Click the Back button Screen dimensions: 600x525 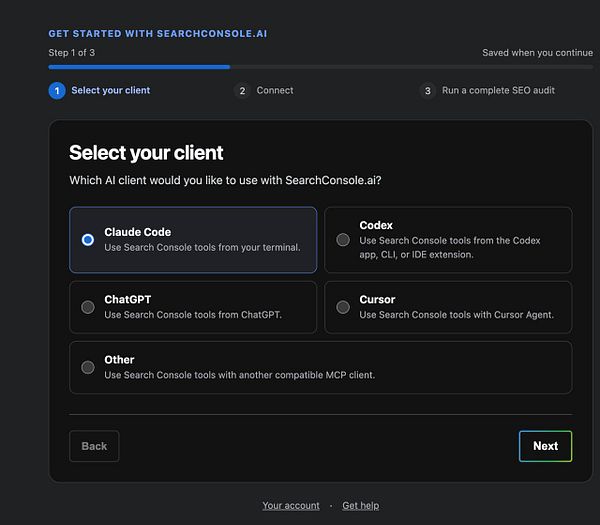pyautogui.click(x=94, y=446)
